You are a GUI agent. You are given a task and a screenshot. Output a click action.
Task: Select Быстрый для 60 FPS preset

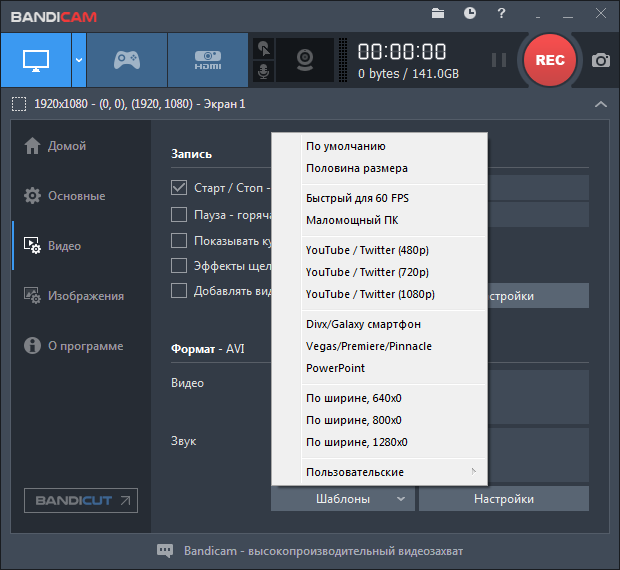click(357, 198)
